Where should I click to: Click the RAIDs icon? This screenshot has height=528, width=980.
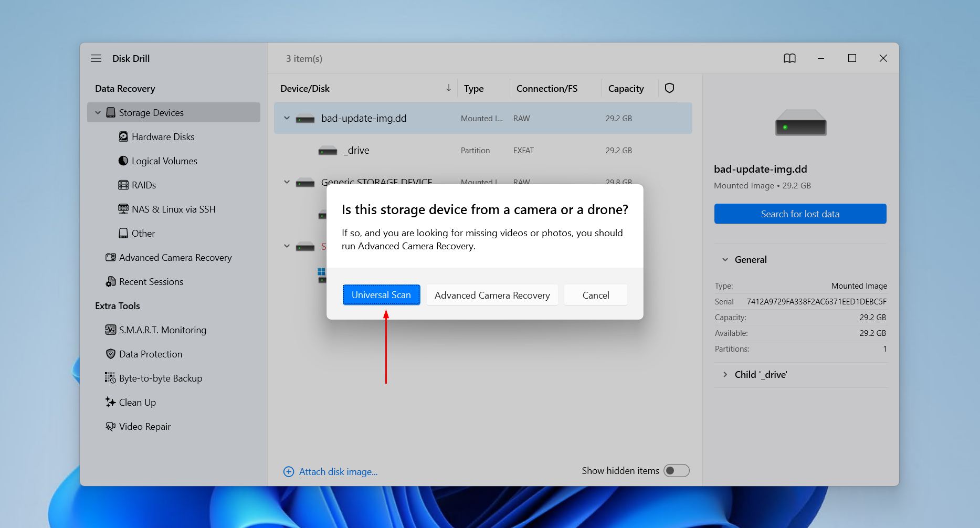[123, 185]
